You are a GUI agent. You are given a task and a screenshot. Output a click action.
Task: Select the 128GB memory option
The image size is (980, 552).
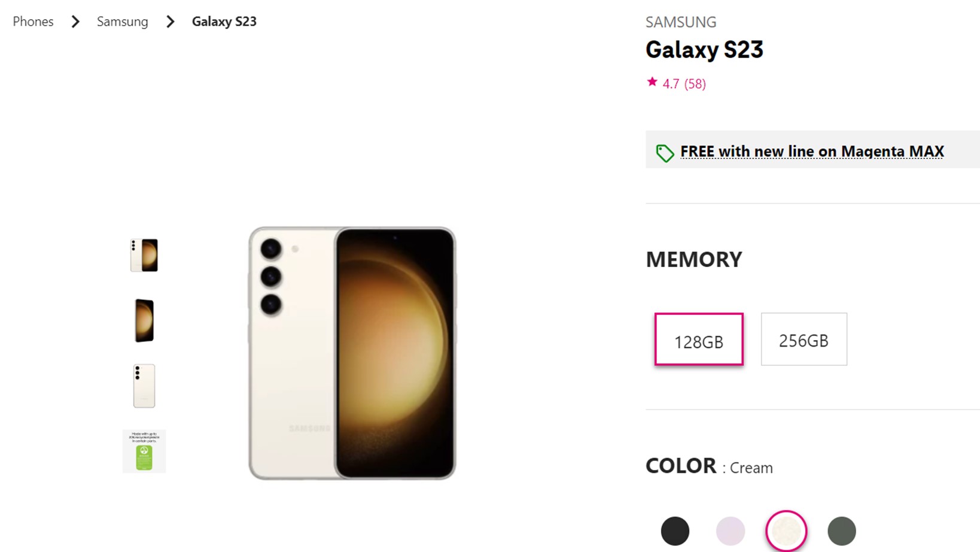(698, 339)
